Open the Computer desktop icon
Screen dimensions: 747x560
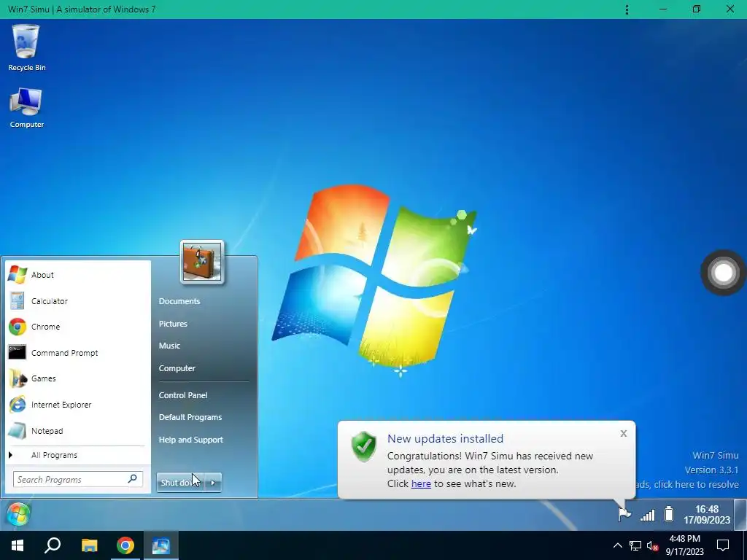(26, 108)
